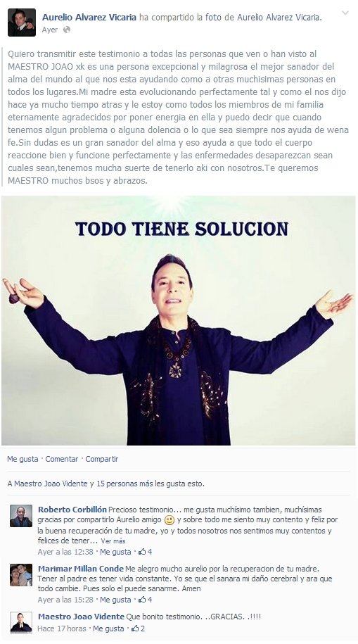This screenshot has height=644, width=358.
Task: Click the public globe privacy icon
Action: (67, 30)
